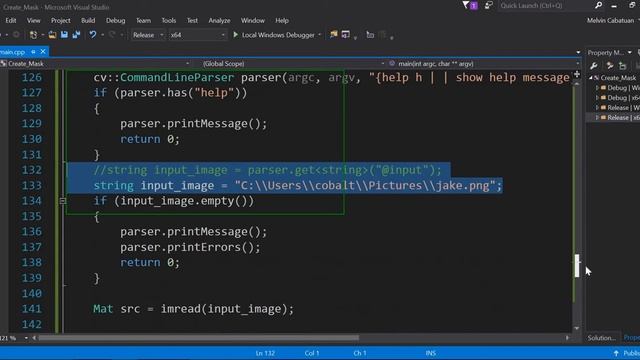Click the vertical scrollbar down arrow
Image resolution: width=640 pixels, height=360 pixels.
(x=577, y=328)
